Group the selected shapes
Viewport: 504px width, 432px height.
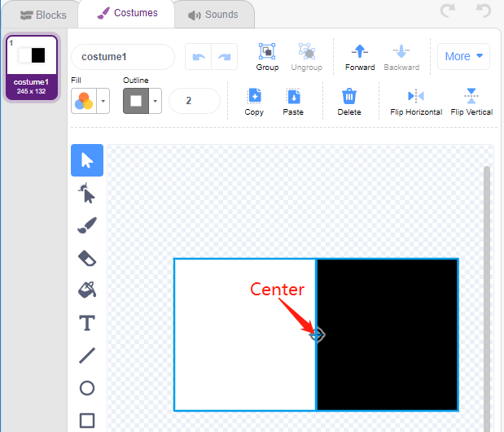click(x=267, y=57)
